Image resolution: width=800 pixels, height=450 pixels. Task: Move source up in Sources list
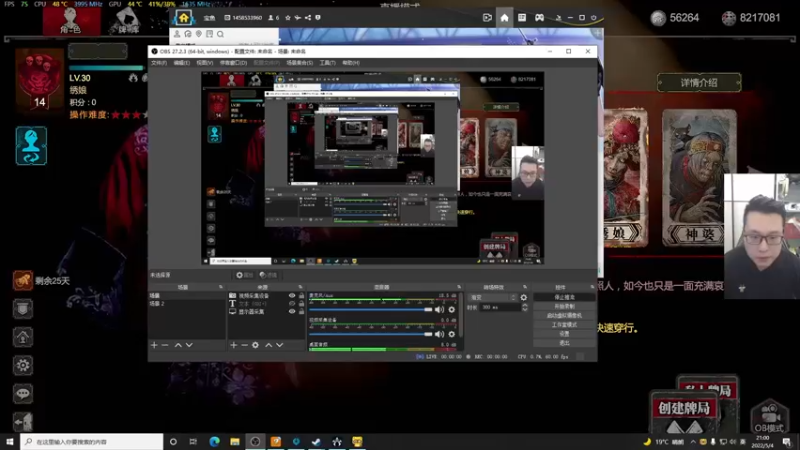[268, 345]
